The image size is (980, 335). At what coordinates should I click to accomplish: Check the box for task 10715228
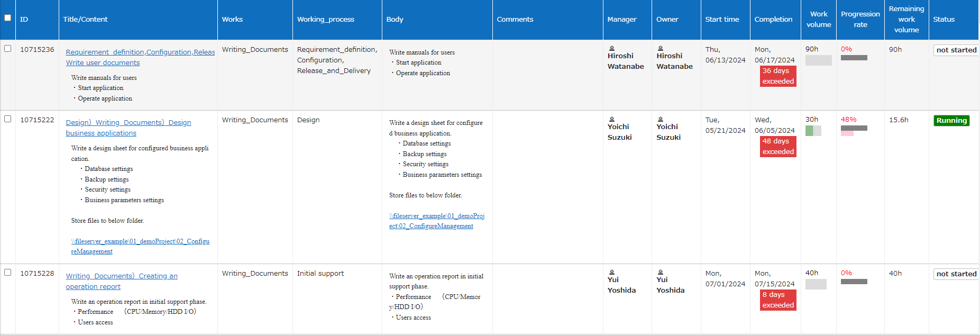tap(7, 272)
